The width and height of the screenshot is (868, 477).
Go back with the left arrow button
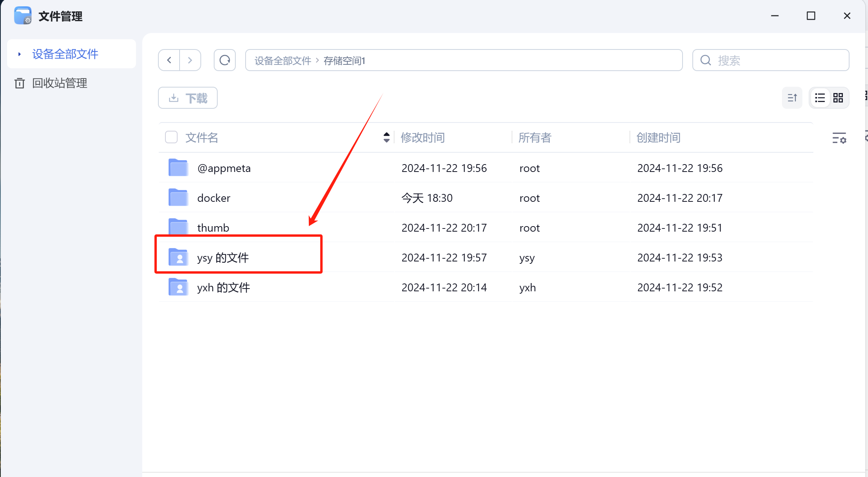tap(169, 60)
